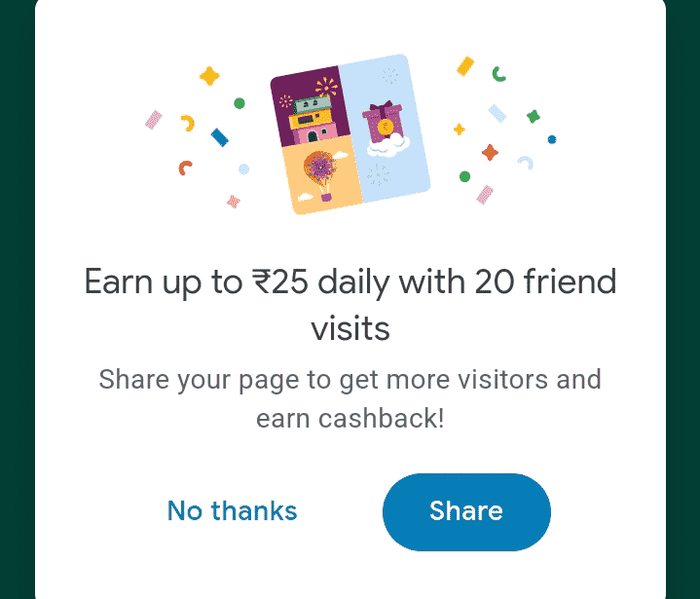700x599 pixels.
Task: Dismiss with No thanks
Action: click(232, 511)
